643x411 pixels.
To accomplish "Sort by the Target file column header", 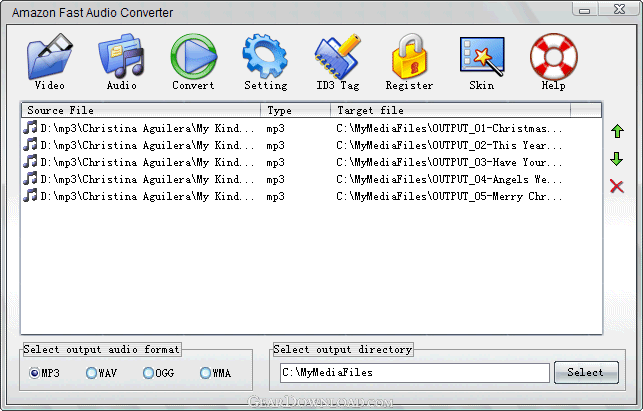I will click(450, 110).
